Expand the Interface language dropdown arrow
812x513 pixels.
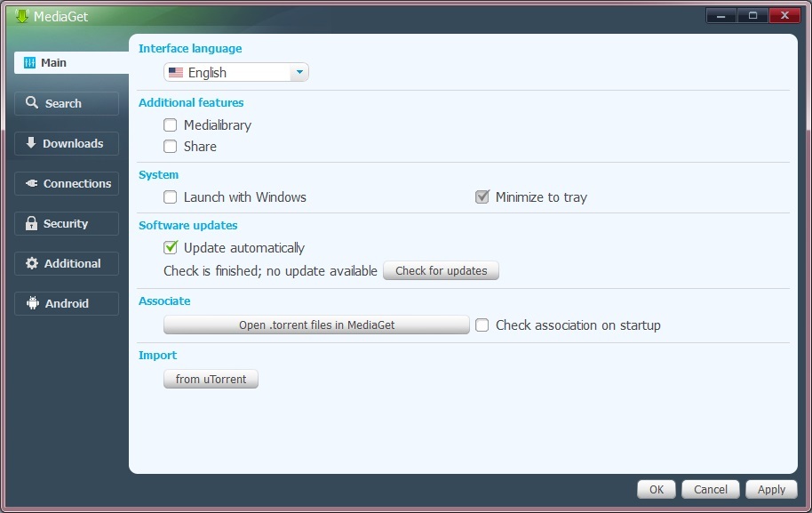pyautogui.click(x=299, y=73)
